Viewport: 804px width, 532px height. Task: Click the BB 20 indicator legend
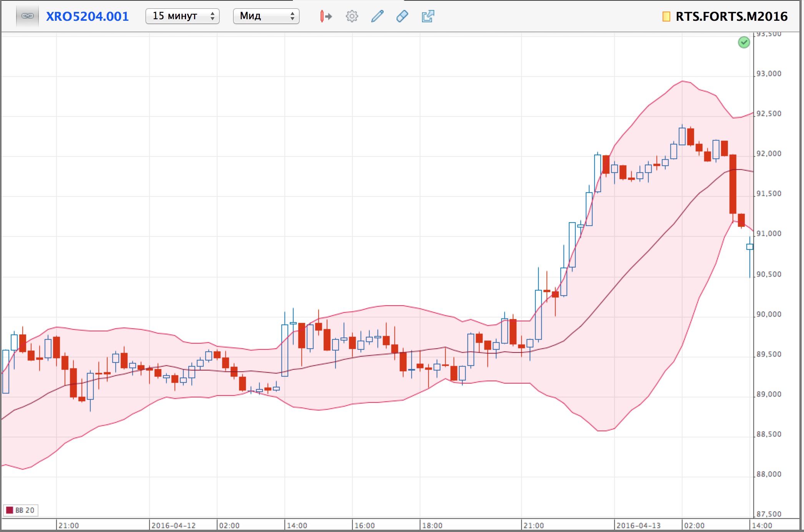[x=25, y=510]
